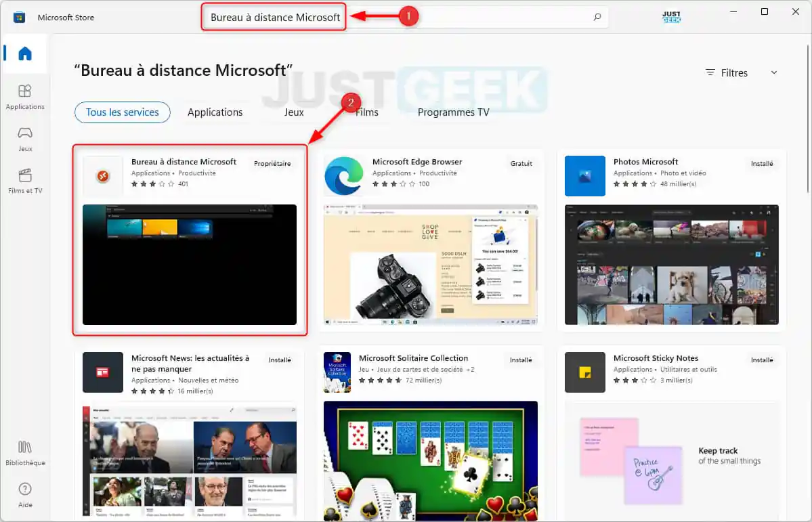Open Applications section in sidebar
This screenshot has width=812, height=522.
pyautogui.click(x=25, y=97)
